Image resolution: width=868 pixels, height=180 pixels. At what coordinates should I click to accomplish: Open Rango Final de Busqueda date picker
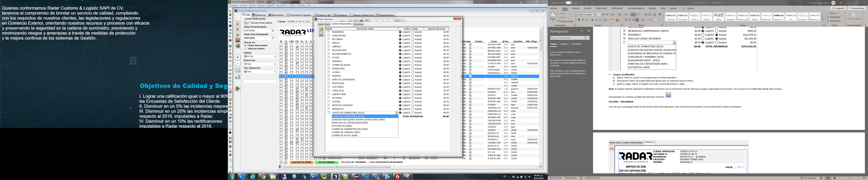[274, 38]
